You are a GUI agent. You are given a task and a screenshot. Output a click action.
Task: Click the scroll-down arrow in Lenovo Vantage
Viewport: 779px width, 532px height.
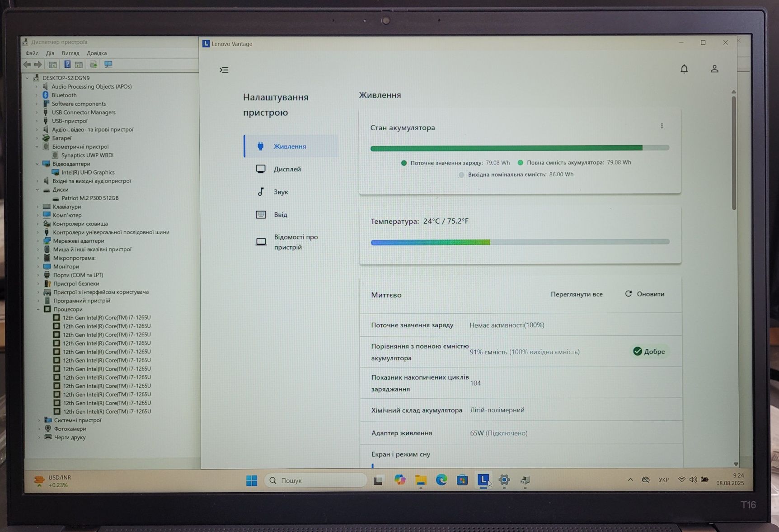[736, 464]
